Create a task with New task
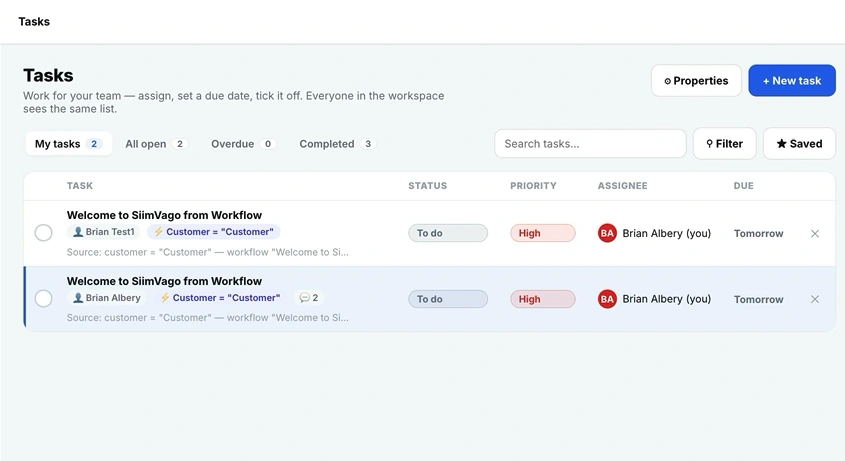The image size is (845, 461). click(x=792, y=81)
